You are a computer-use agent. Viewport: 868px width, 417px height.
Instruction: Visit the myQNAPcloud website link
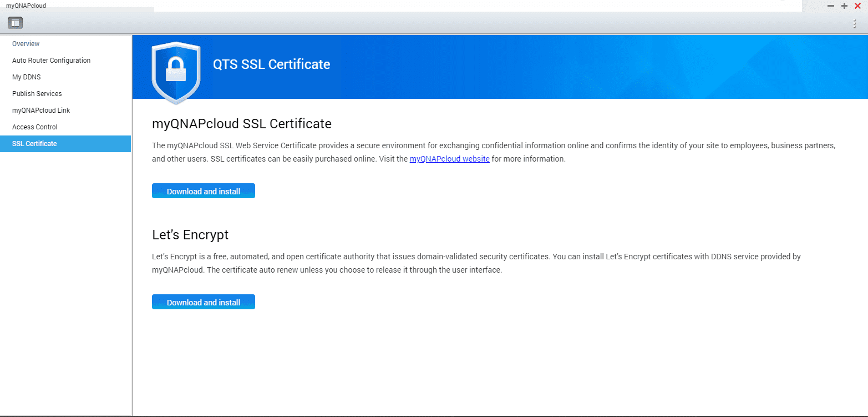(449, 159)
